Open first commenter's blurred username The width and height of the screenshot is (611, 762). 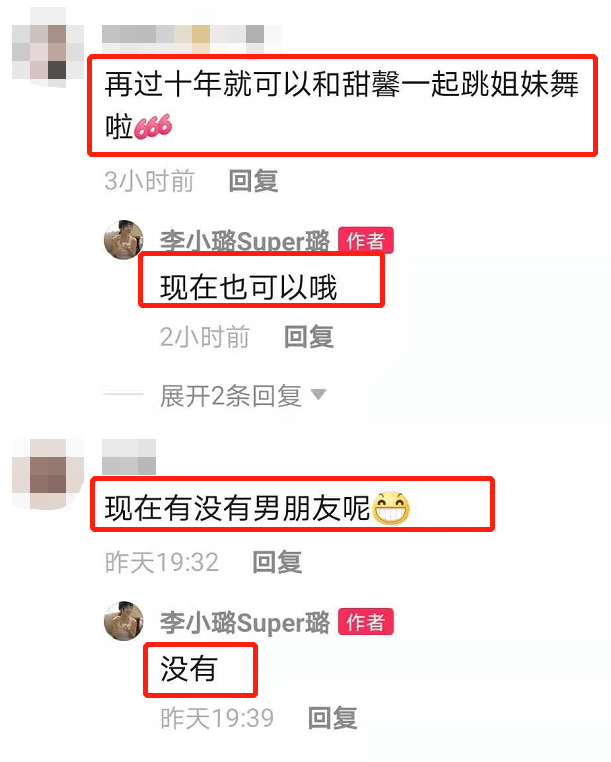point(192,39)
